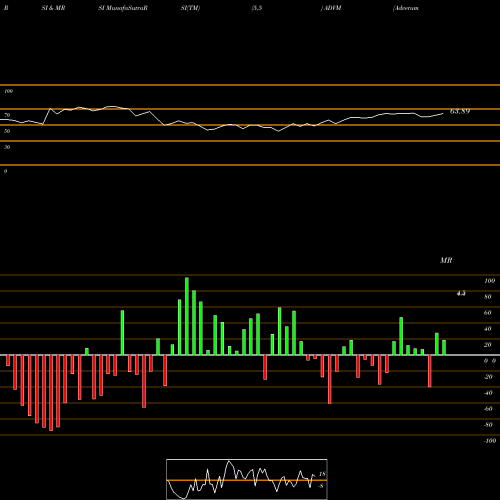Click the RSI axis label 0
The width and height of the screenshot is (500, 500).
pos(5,171)
